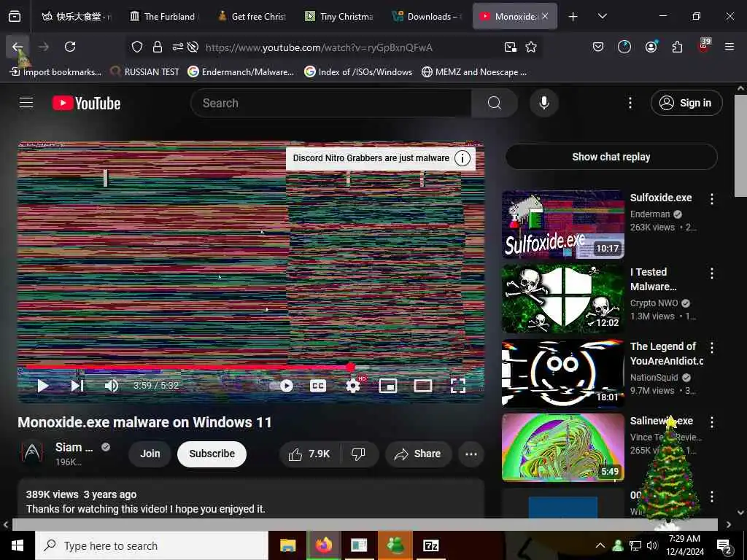Enter full screen mode
The width and height of the screenshot is (747, 560).
point(458,386)
